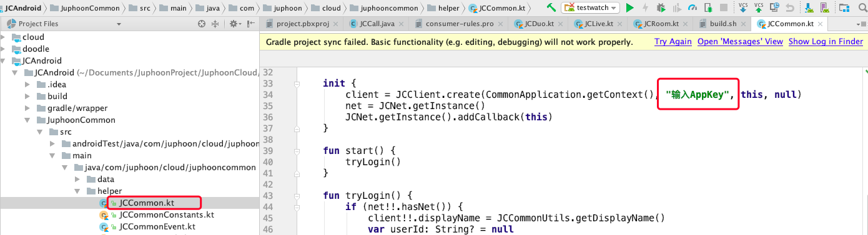Click the Make Project hammer icon

click(551, 7)
